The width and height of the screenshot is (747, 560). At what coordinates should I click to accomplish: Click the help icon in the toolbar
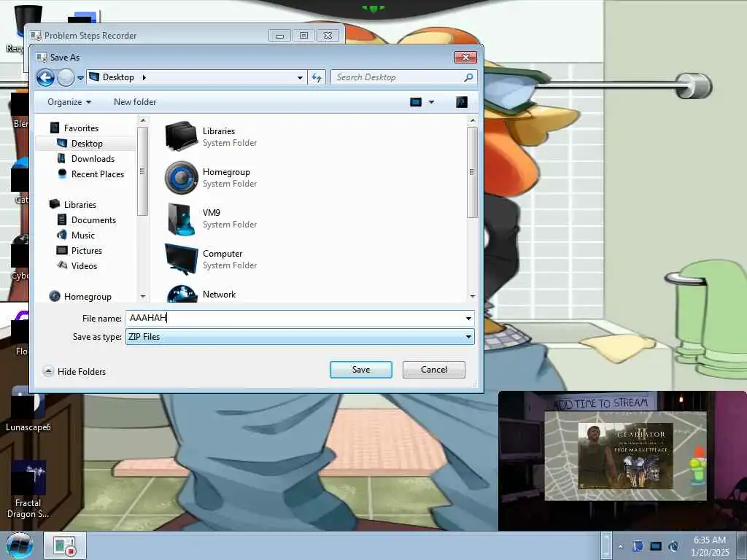tap(461, 102)
